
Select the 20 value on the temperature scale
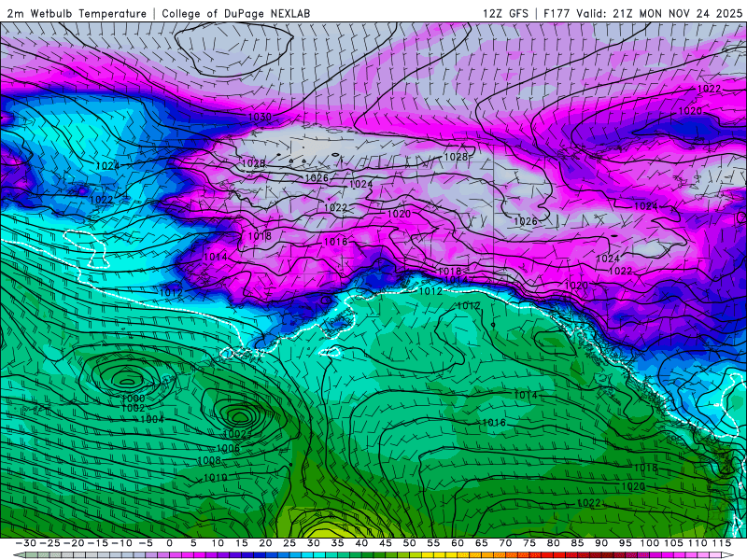(265, 543)
